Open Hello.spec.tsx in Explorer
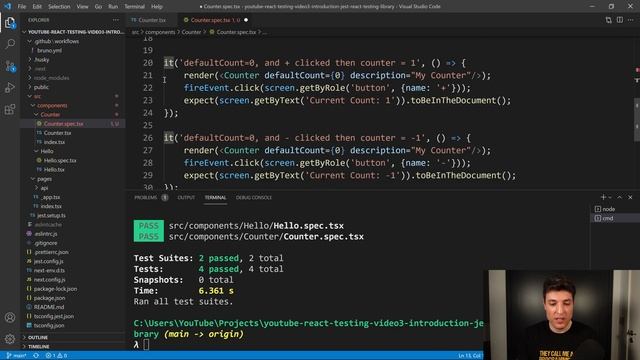640x360 pixels. 73,160
